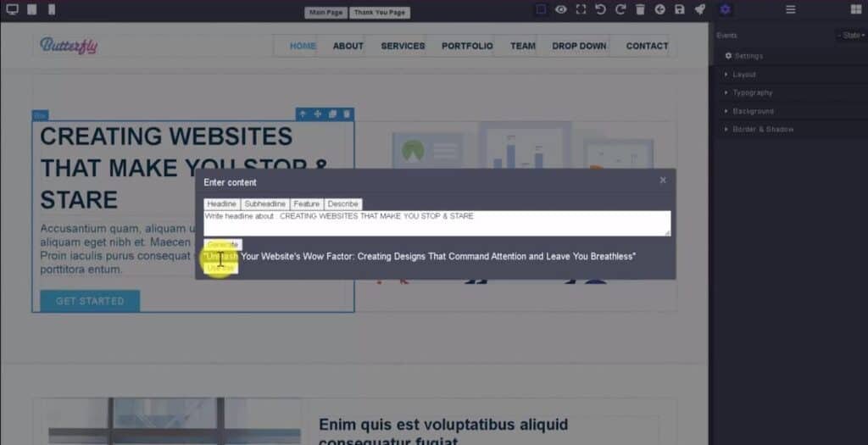The image size is (868, 445).
Task: Open PORTFOLIO nav menu item
Action: 467,46
